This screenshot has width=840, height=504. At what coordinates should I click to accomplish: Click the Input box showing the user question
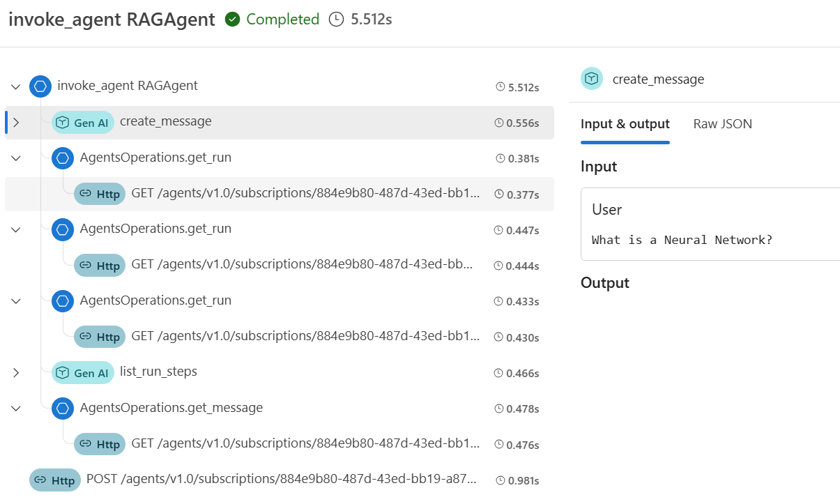tap(710, 224)
